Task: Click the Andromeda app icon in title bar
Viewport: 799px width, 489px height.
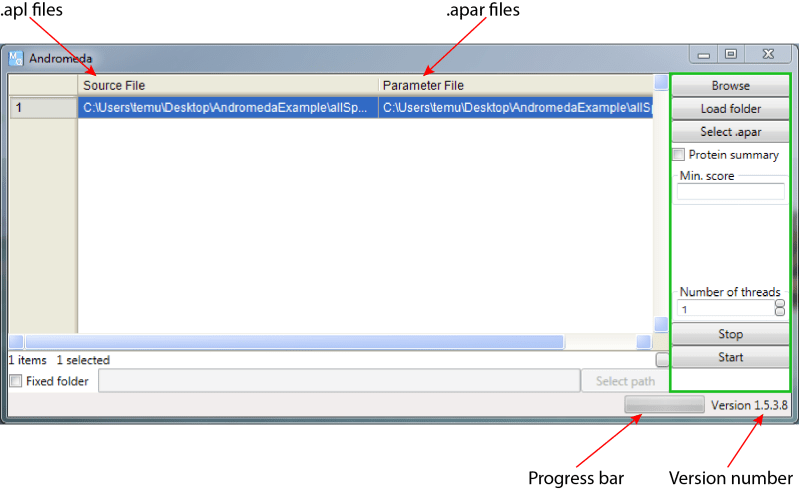Action: pos(16,58)
